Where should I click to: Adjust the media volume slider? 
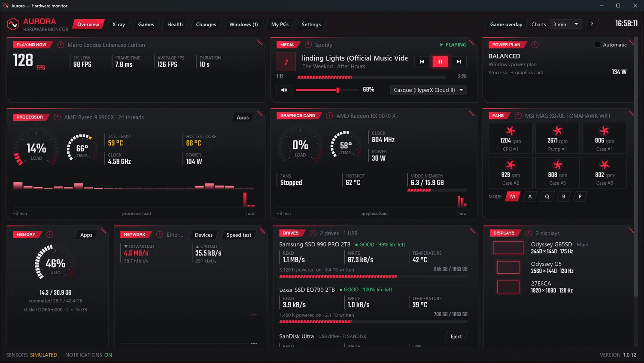[327, 90]
